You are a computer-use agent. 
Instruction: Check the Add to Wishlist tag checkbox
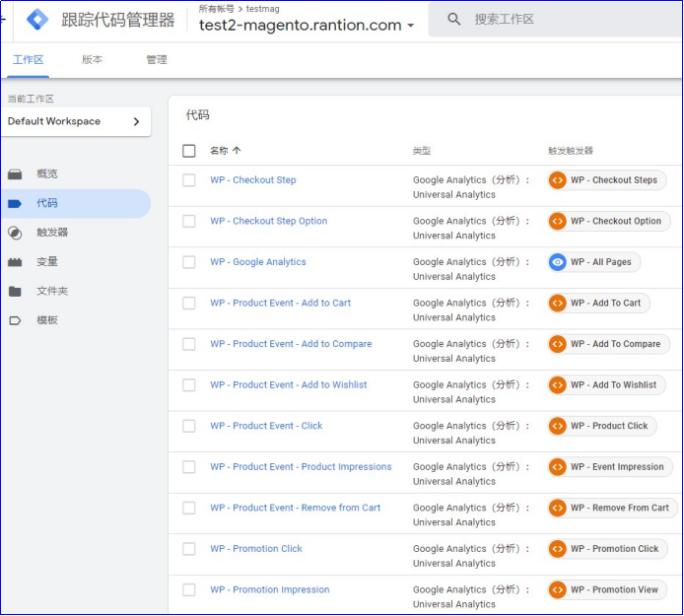tap(189, 385)
